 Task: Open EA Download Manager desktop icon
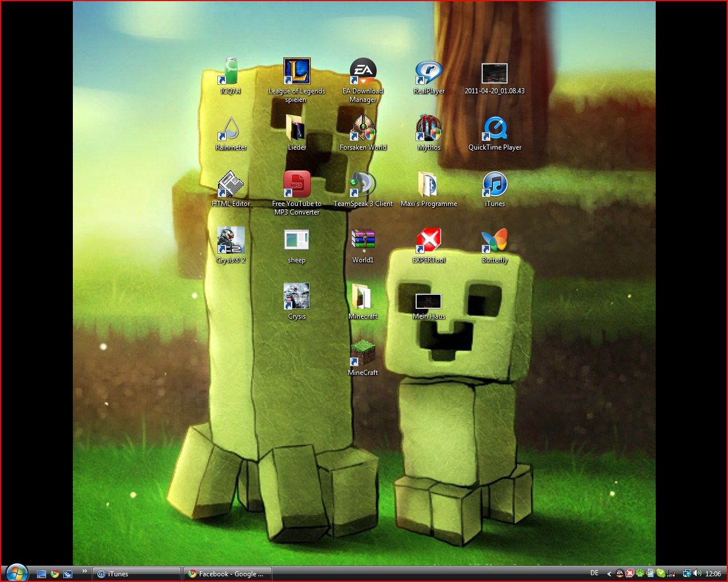coord(363,80)
